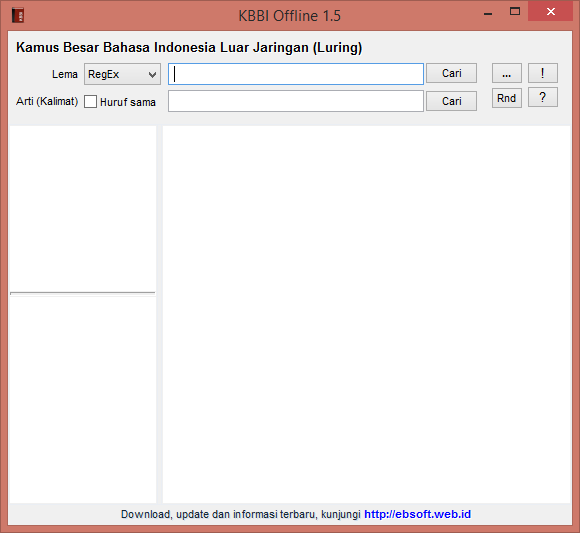The width and height of the screenshot is (580, 533).
Task: Focus the Lema search input field
Action: tap(296, 74)
